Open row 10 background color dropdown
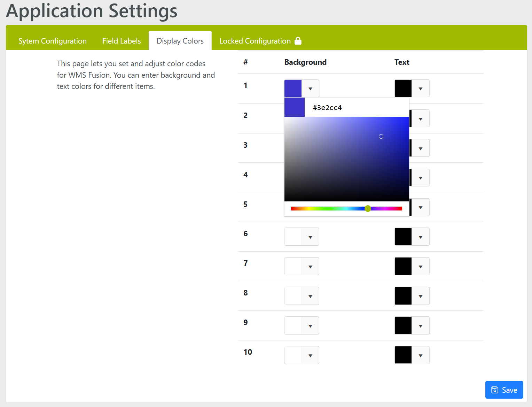 pyautogui.click(x=310, y=355)
